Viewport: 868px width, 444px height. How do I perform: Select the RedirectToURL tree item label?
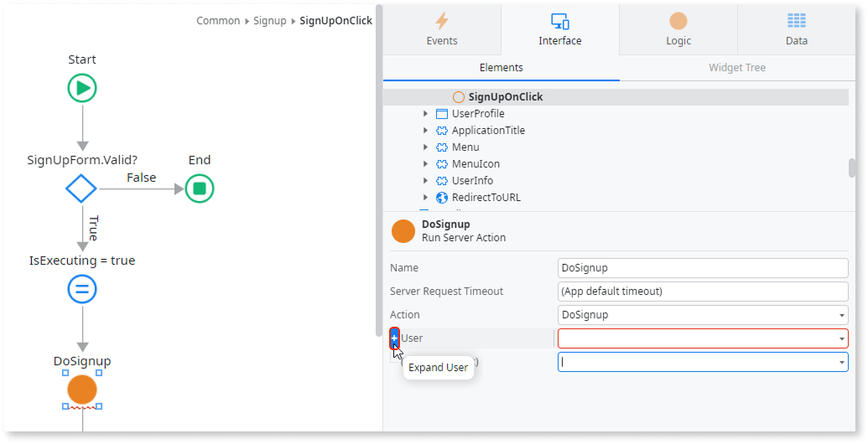[486, 198]
